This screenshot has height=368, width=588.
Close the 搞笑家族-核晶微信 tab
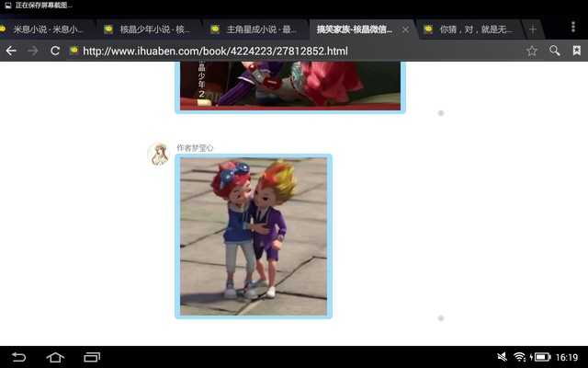405,29
